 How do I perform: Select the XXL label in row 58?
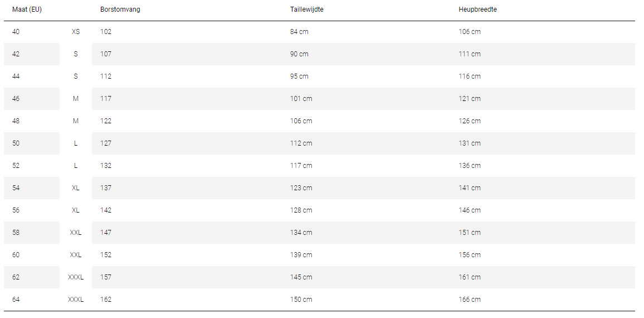click(76, 233)
